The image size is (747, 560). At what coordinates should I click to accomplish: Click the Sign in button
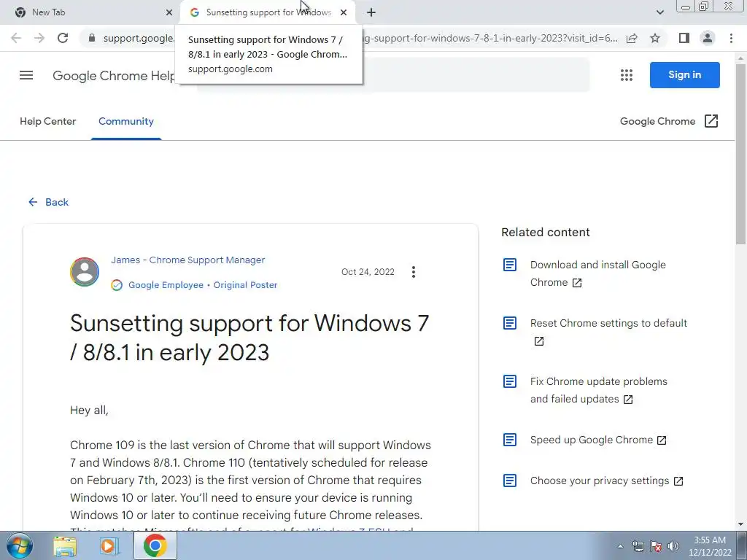684,75
